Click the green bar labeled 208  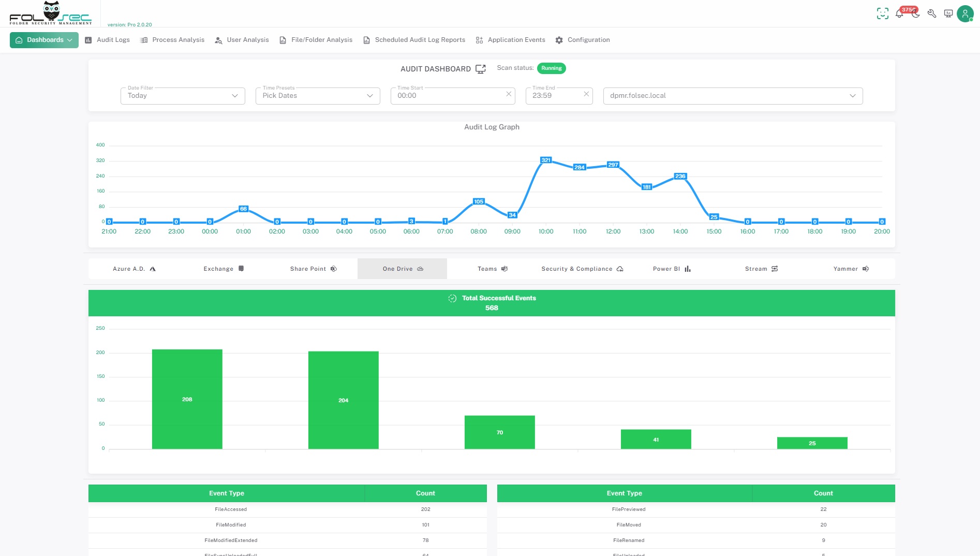point(187,399)
